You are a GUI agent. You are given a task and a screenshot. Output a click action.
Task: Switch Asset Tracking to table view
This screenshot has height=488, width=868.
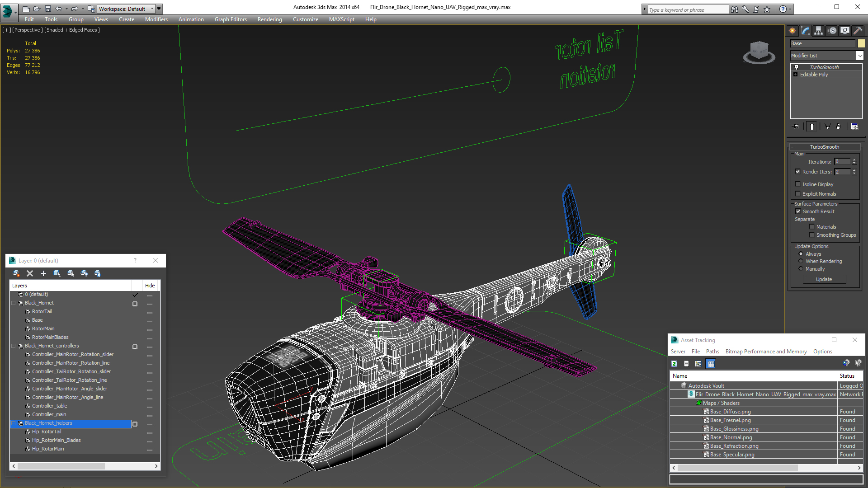[711, 364]
